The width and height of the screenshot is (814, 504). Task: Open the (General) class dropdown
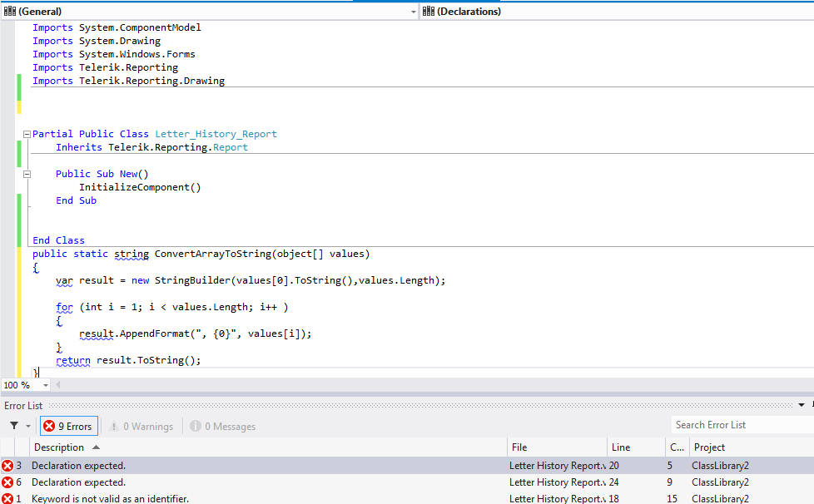tap(414, 12)
